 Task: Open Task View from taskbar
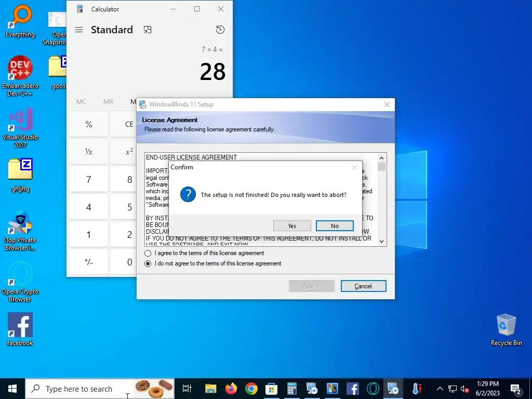pyautogui.click(x=187, y=389)
